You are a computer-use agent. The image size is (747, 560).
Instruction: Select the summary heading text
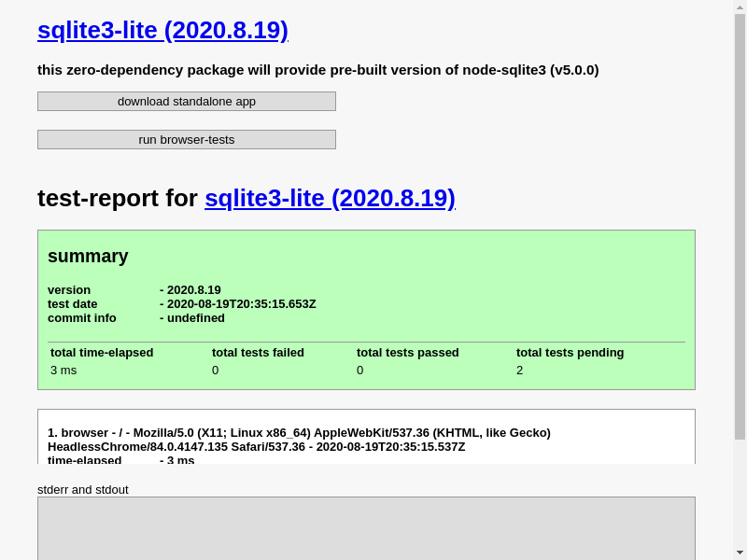tap(88, 256)
